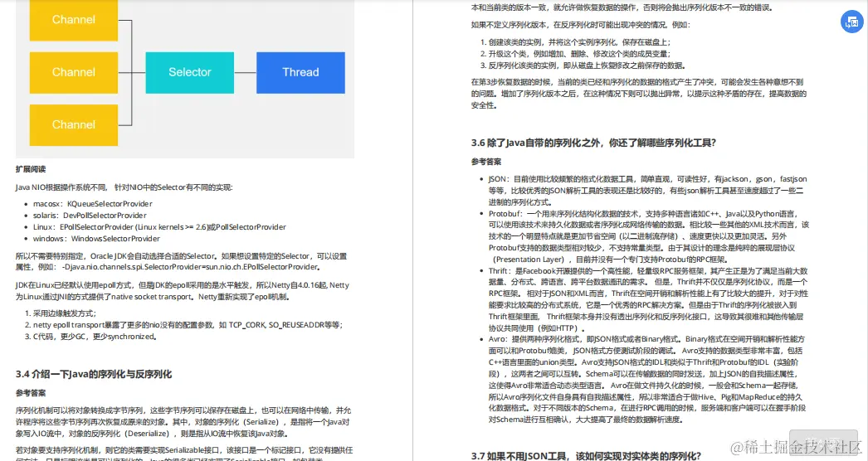Select the 'solaris: DevPollSelectorProvider' bullet

pyautogui.click(x=90, y=216)
